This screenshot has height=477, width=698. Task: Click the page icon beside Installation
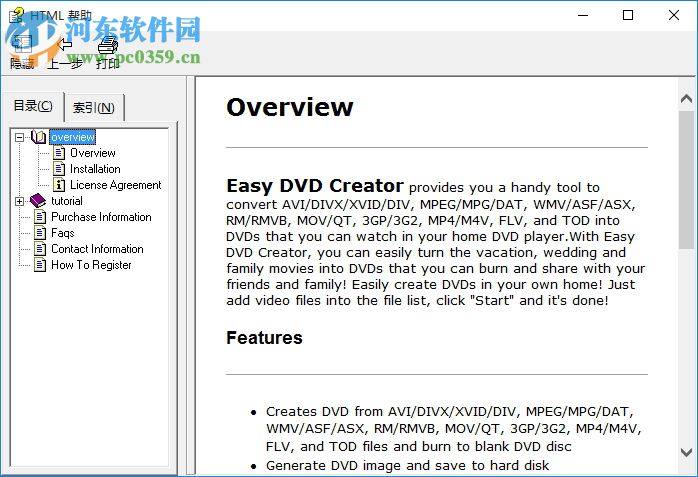click(59, 169)
